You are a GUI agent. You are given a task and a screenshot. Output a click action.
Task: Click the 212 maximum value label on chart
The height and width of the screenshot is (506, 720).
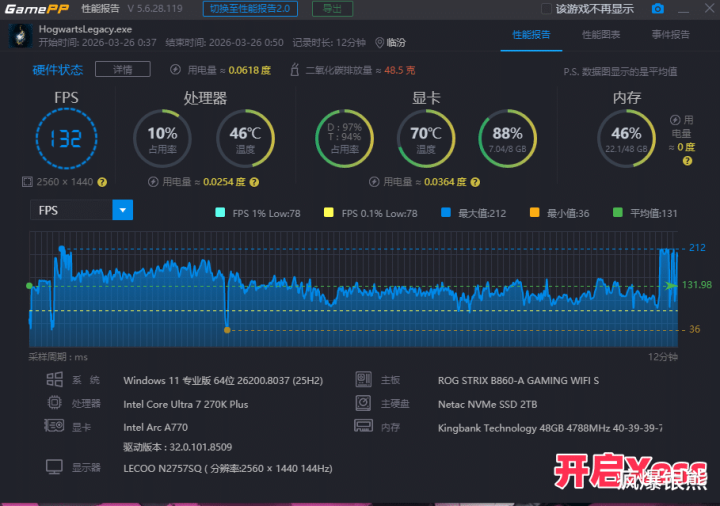(697, 248)
